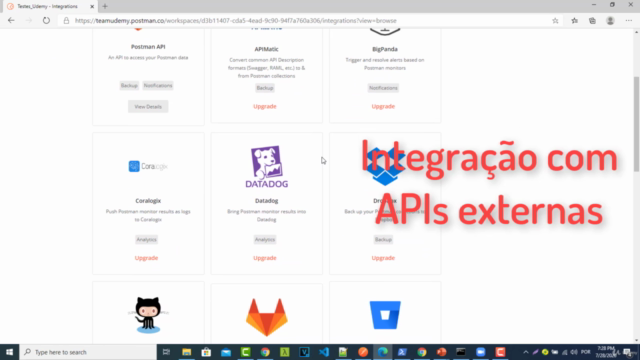Viewport: 640px width, 360px height.
Task: Click the URL address field
Action: click(x=309, y=20)
